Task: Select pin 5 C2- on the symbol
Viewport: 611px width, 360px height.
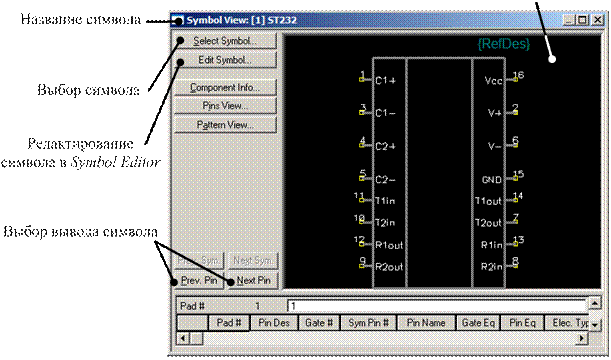Action: [x=362, y=178]
